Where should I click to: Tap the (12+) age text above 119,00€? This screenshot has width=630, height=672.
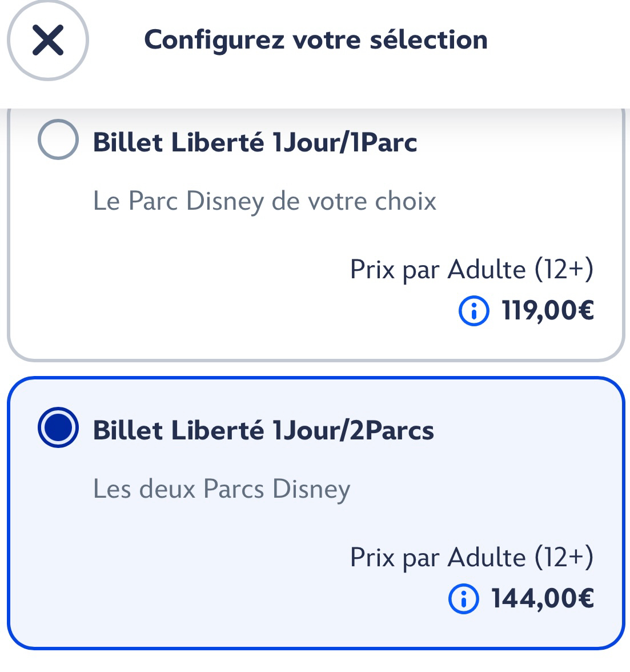click(564, 269)
